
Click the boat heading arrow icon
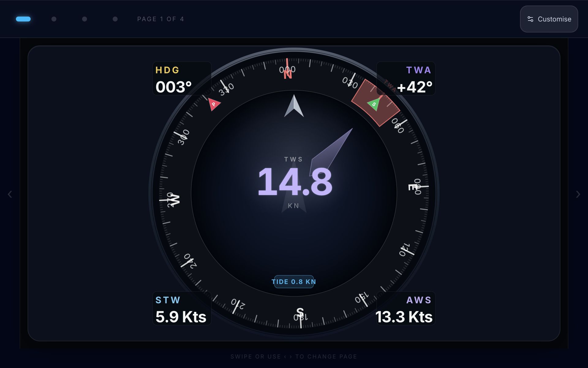[294, 106]
